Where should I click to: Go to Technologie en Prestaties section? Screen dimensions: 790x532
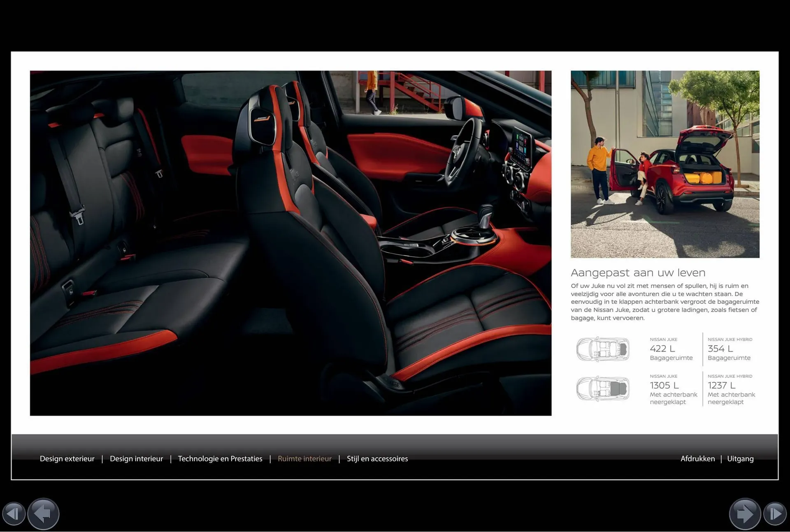(220, 459)
